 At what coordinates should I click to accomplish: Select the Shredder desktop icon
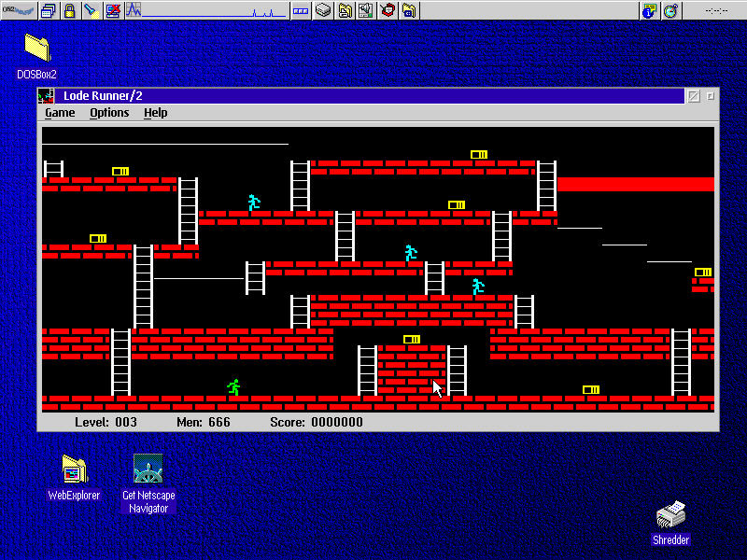670,524
